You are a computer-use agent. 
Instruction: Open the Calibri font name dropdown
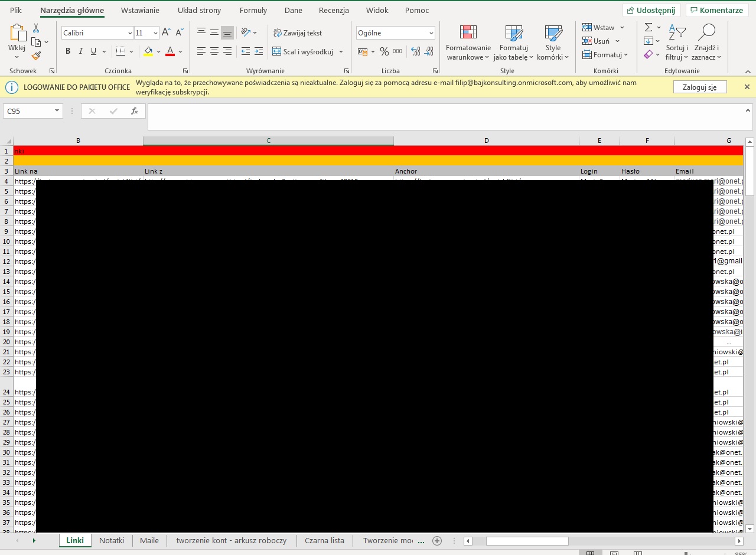point(130,33)
